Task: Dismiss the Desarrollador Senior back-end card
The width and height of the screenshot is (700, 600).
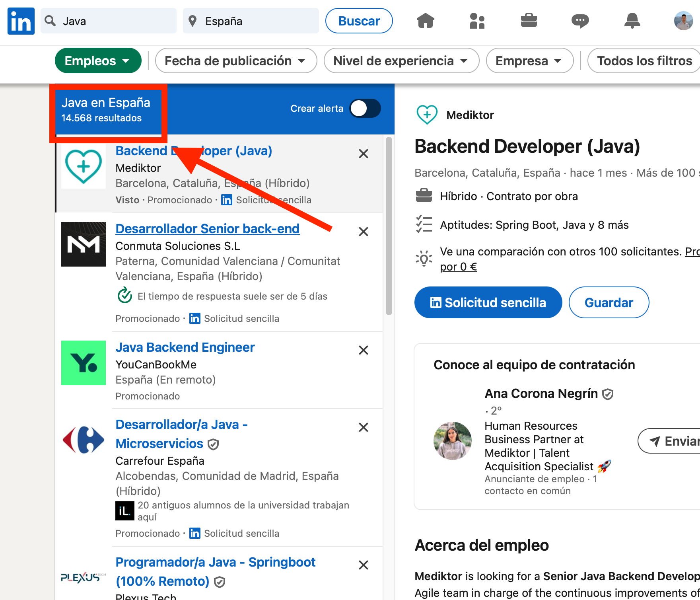Action: coord(364,232)
